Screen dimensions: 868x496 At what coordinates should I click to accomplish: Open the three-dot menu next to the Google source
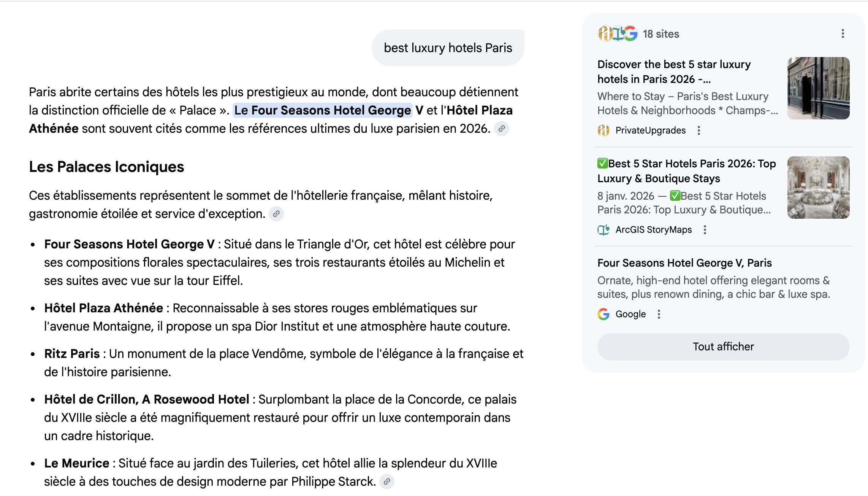659,314
